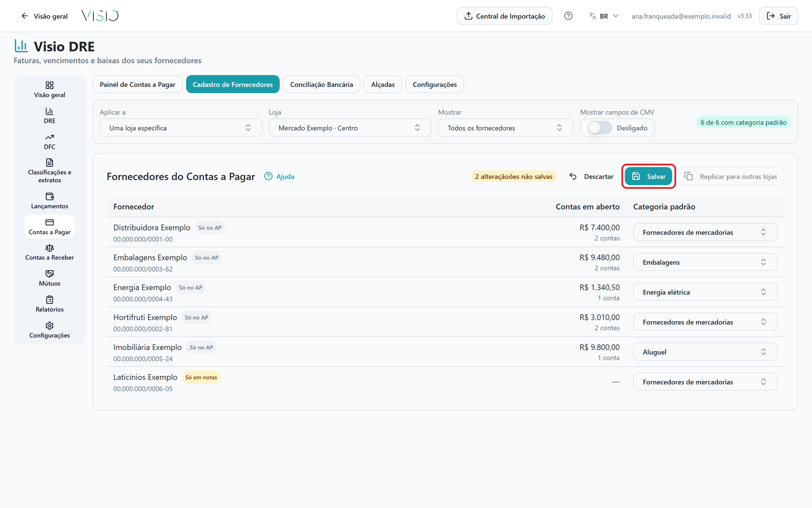Open the DFC sidebar section
This screenshot has width=812, height=508.
point(50,141)
